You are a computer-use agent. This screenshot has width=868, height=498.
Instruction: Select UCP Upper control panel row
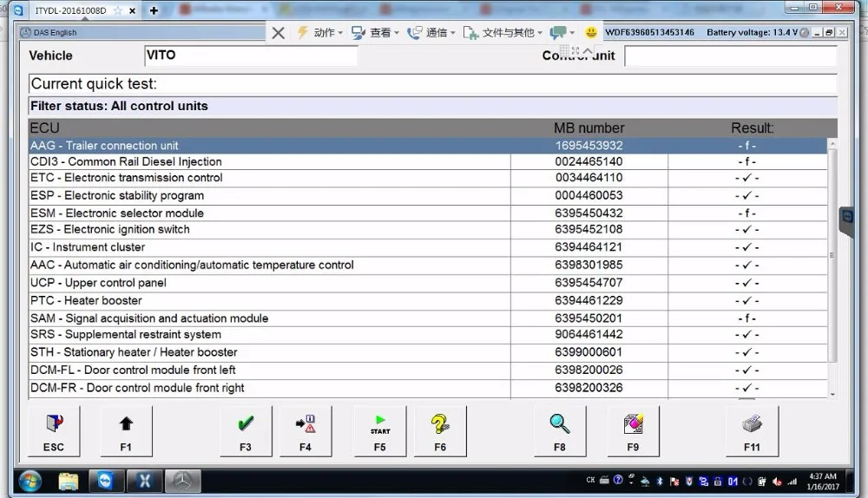428,283
